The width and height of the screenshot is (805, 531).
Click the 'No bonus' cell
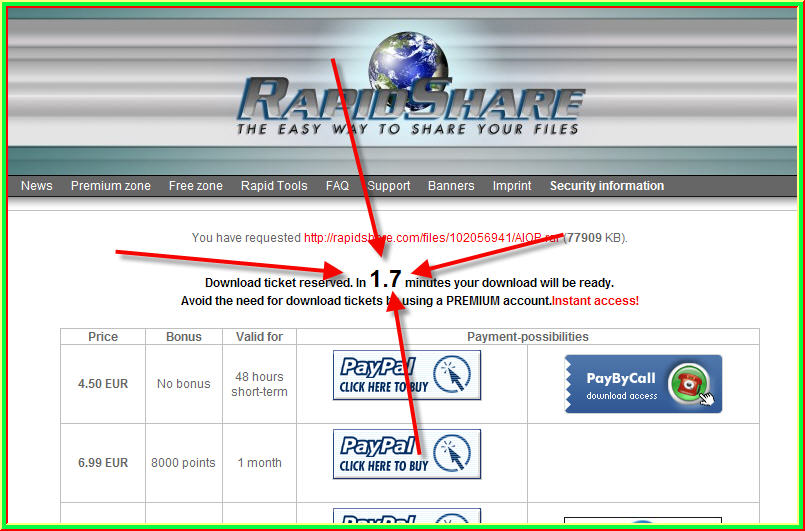(184, 384)
